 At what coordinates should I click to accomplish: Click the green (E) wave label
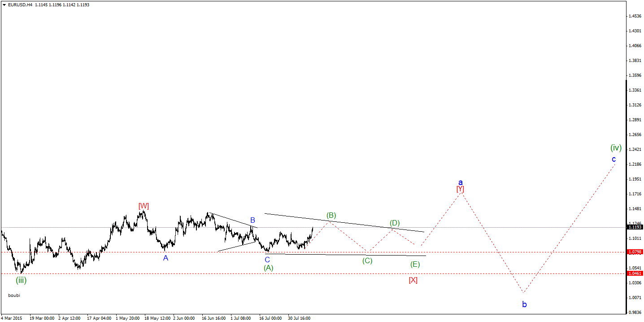point(415,264)
